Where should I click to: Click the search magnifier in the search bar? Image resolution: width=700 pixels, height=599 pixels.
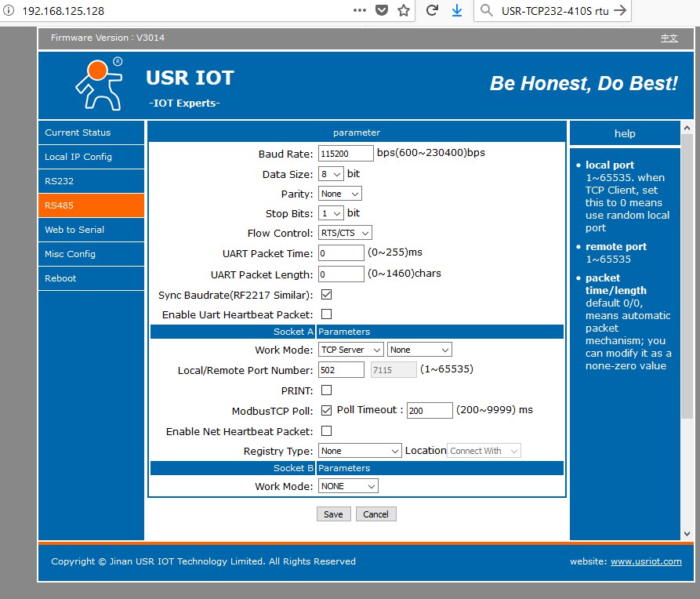[x=487, y=11]
